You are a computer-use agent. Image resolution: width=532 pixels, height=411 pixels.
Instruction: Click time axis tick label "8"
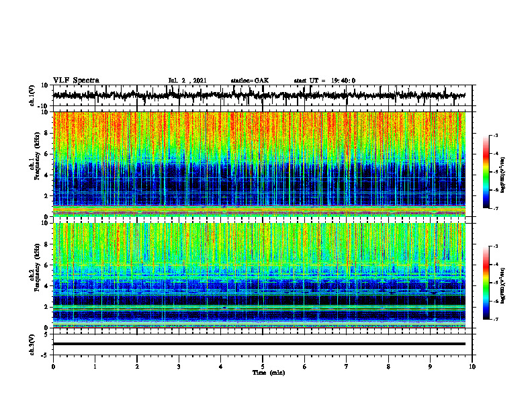388,367
